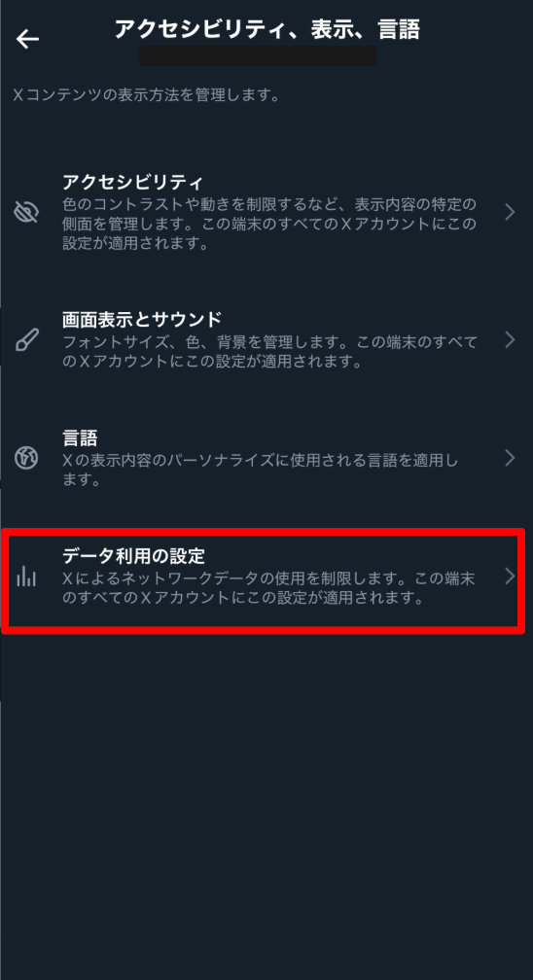Tap the back arrow in the header
Viewport: 533px width, 980px height.
point(27,39)
